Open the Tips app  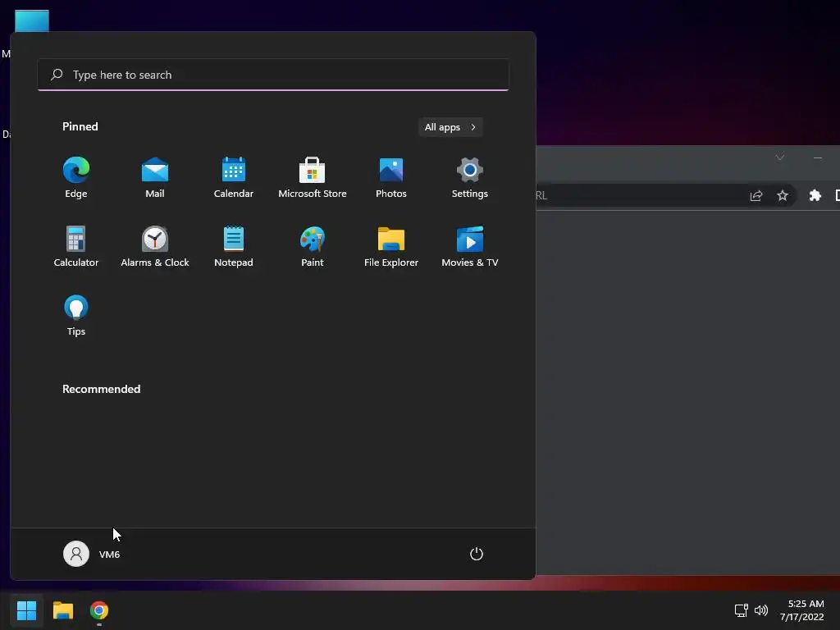tap(76, 316)
